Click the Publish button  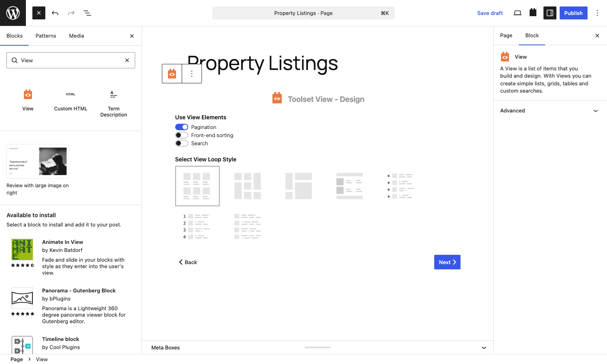pos(573,13)
